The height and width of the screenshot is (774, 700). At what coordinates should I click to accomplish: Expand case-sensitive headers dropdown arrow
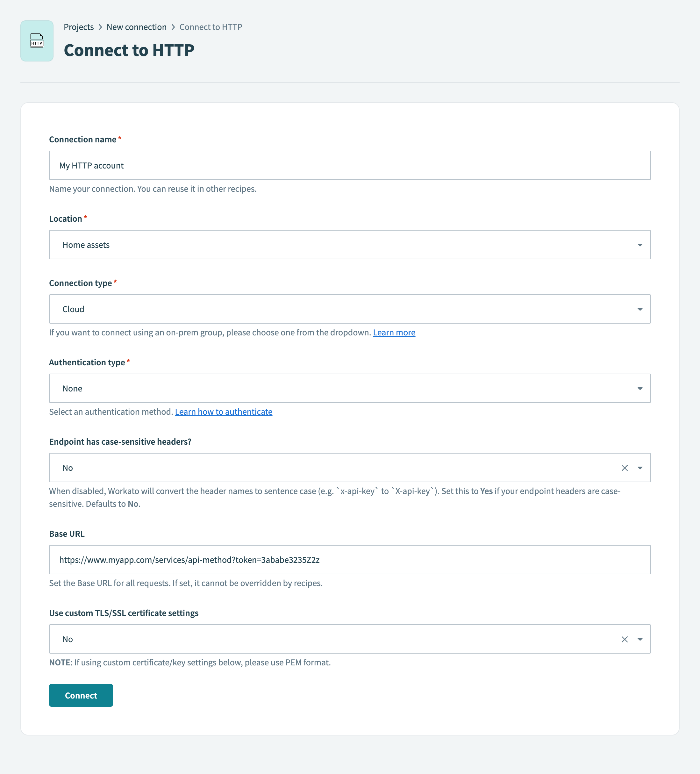(x=640, y=468)
